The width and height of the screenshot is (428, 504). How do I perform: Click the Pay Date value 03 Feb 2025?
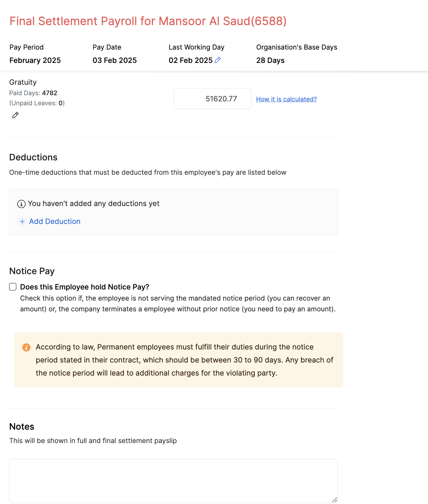[115, 60]
